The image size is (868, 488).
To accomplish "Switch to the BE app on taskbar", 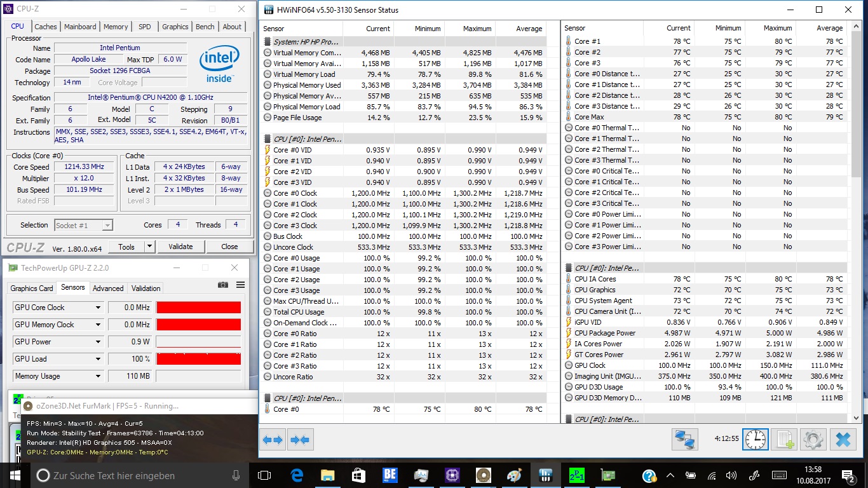I will [390, 475].
